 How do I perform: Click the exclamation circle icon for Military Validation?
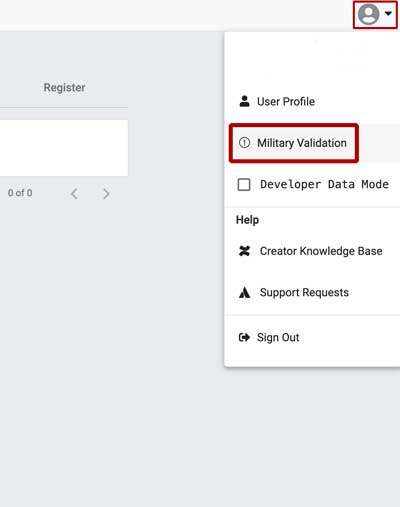[x=244, y=143]
